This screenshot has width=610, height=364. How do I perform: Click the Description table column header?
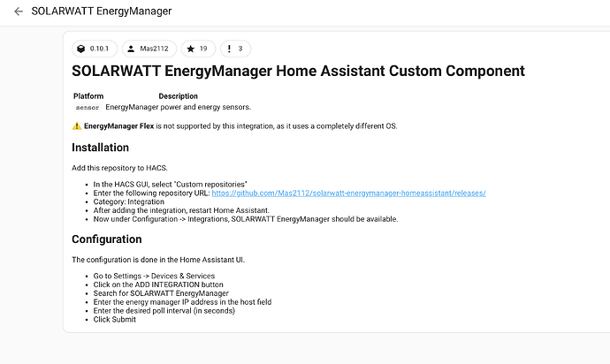178,96
